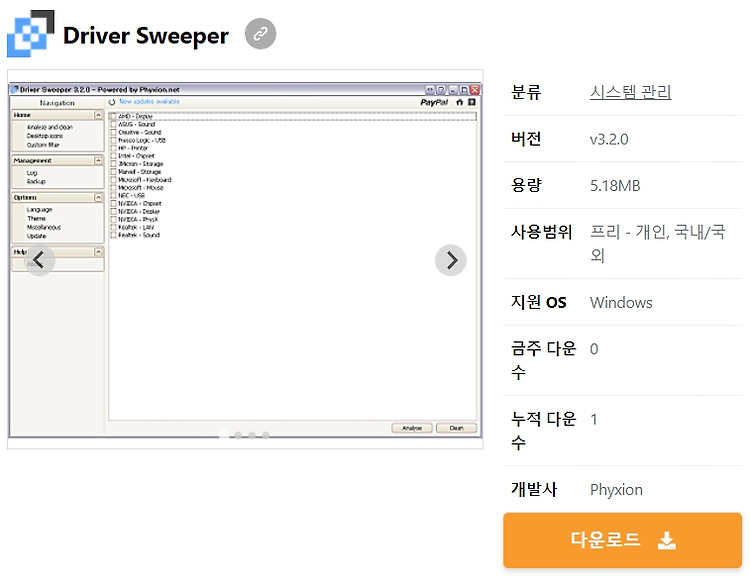Screen dimensions: 750x582
Task: Click the Clean button in Driver Sweeper
Action: (x=456, y=428)
